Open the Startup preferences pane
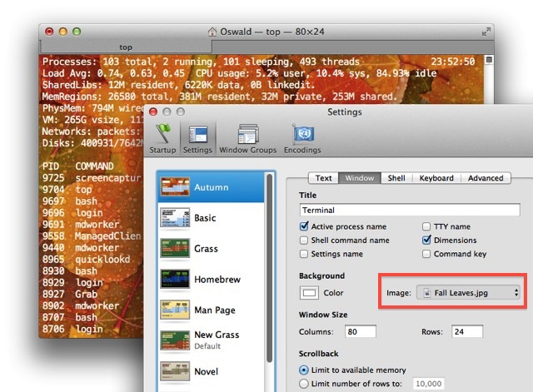Image resolution: width=533 pixels, height=392 pixels. (163, 138)
